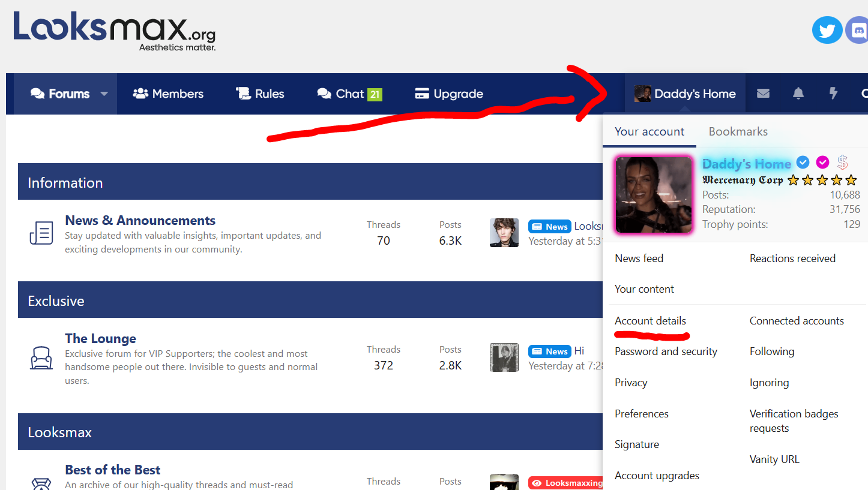Click the Chat bubbles icon
This screenshot has width=868, height=490.
(324, 94)
